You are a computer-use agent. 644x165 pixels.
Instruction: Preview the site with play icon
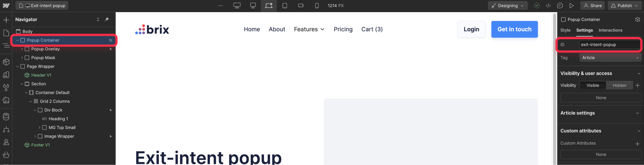pos(572,6)
